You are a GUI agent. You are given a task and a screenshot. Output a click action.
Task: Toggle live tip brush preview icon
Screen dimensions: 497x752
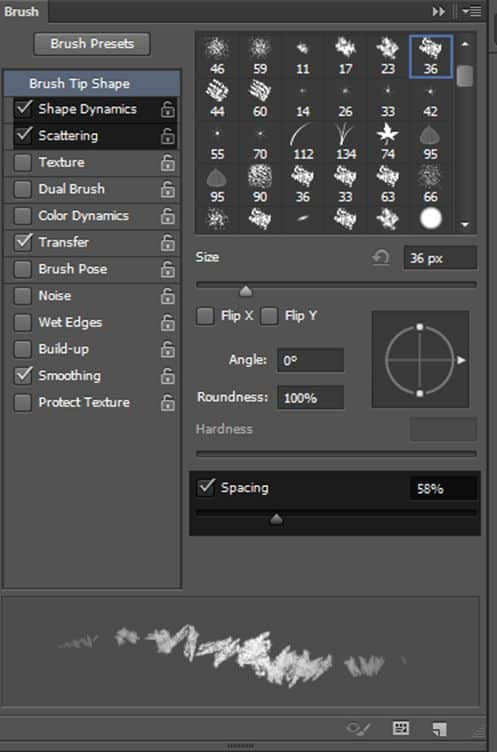tap(357, 728)
